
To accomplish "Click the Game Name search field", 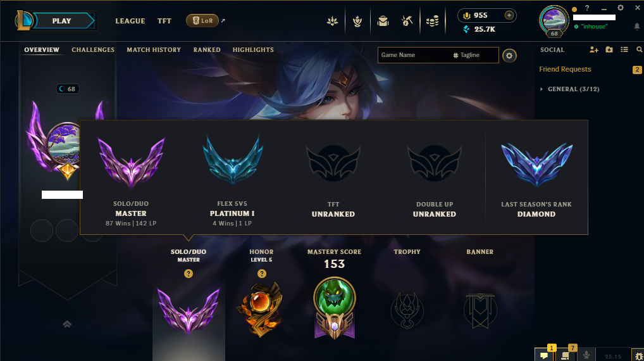I will [415, 55].
